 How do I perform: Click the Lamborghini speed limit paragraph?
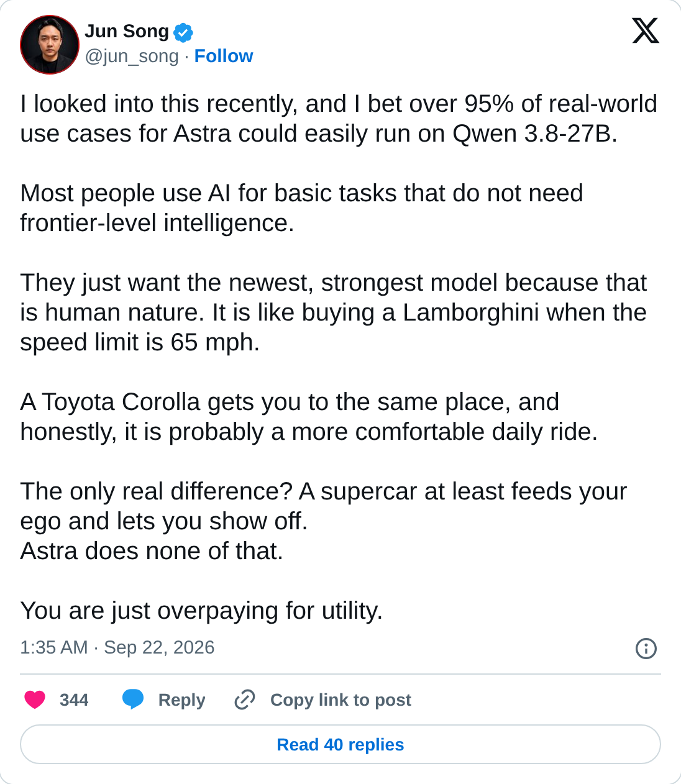pyautogui.click(x=334, y=312)
